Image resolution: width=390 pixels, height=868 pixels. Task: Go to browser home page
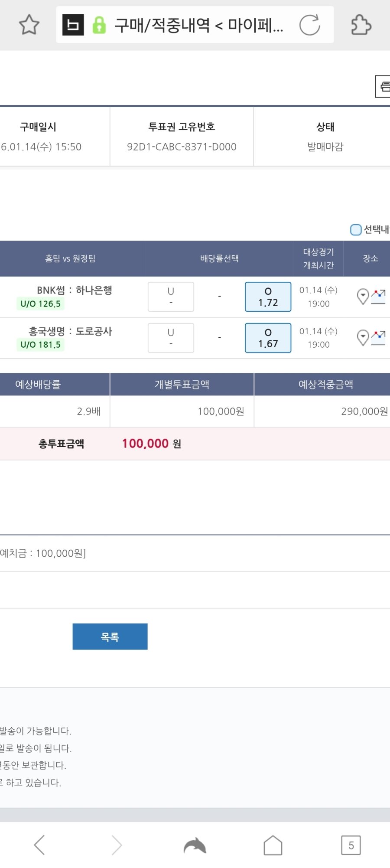click(x=273, y=845)
